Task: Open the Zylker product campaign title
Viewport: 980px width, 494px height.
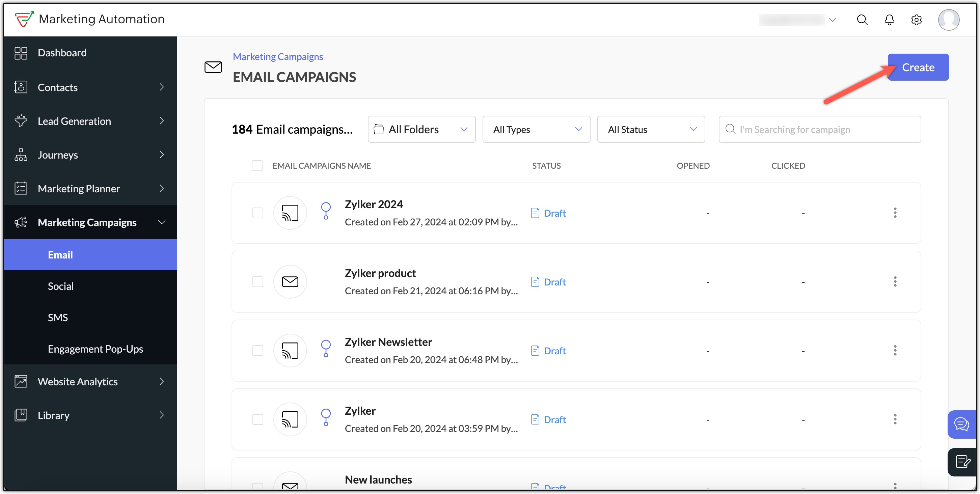Action: 380,273
